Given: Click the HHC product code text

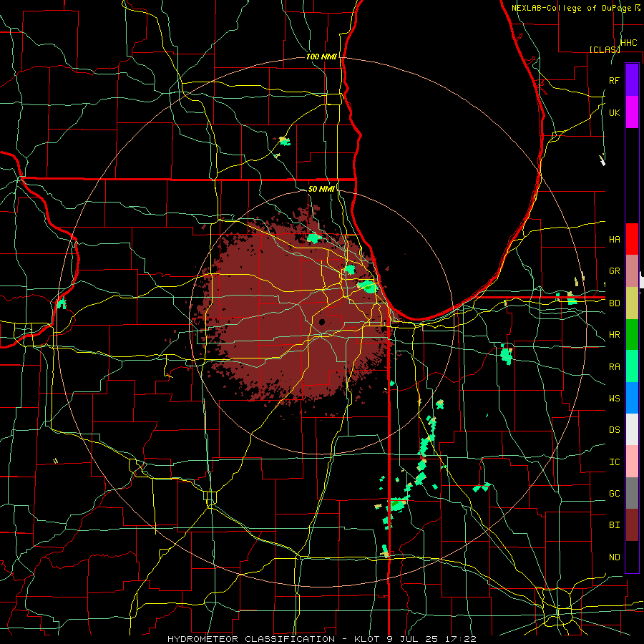Looking at the screenshot, I should [628, 43].
